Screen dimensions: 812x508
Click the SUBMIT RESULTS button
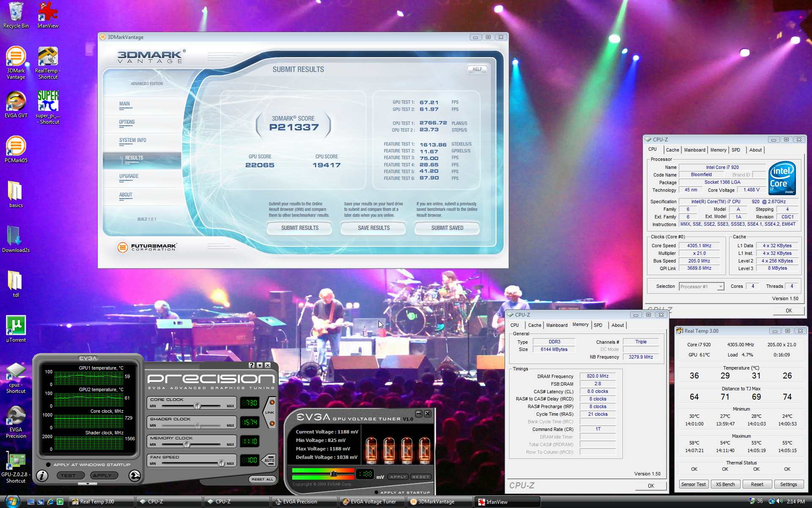[300, 228]
